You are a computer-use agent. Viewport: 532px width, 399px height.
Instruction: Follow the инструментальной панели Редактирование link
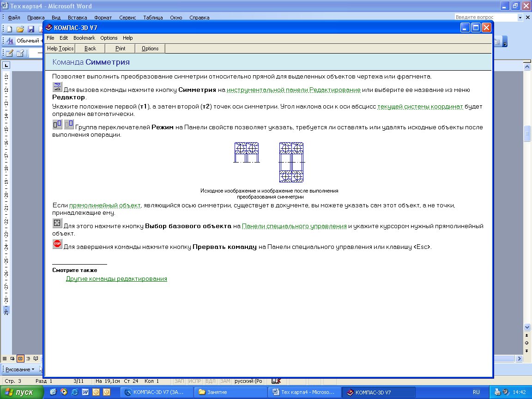pos(294,90)
